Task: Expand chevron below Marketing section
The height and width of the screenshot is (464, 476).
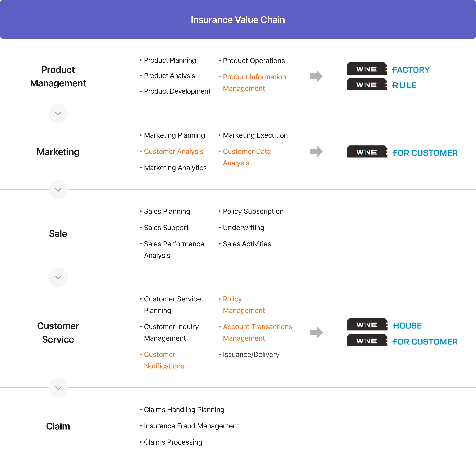Action: 58,190
